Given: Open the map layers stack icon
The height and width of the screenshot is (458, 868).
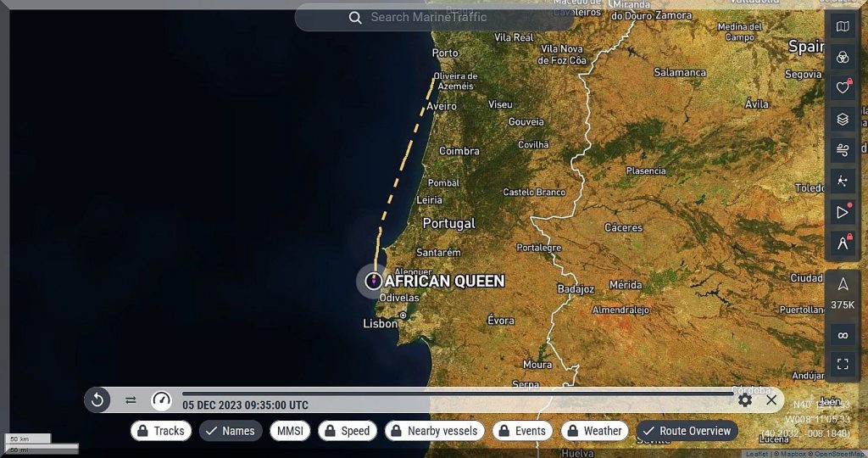Looking at the screenshot, I should click(x=842, y=120).
